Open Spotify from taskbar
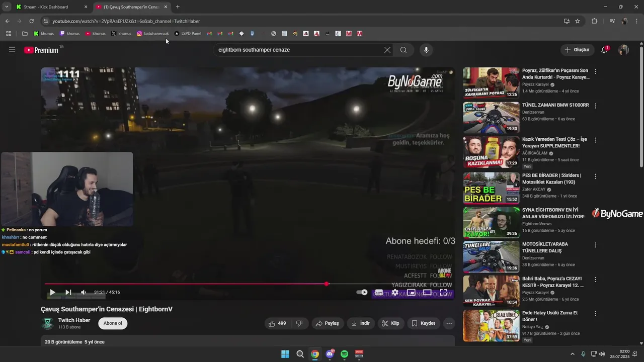 point(344,354)
